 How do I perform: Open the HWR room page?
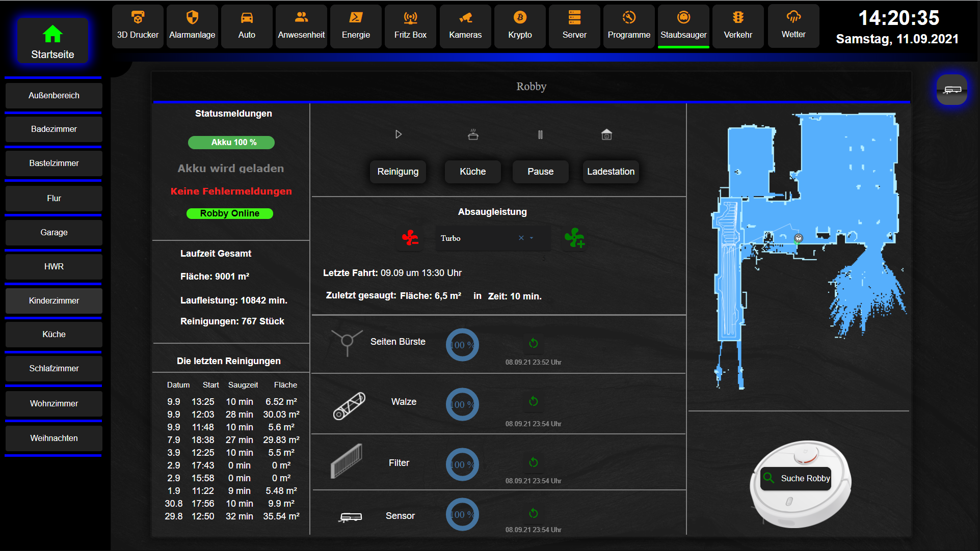[x=54, y=267]
